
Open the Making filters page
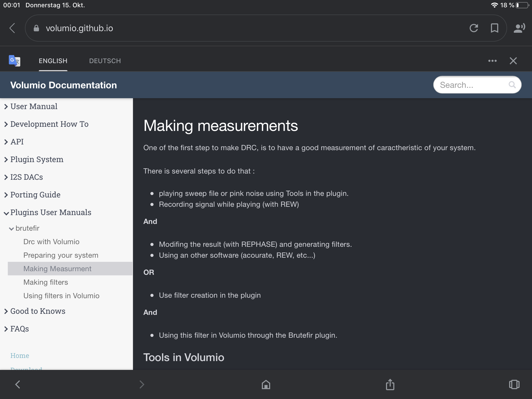tap(46, 282)
